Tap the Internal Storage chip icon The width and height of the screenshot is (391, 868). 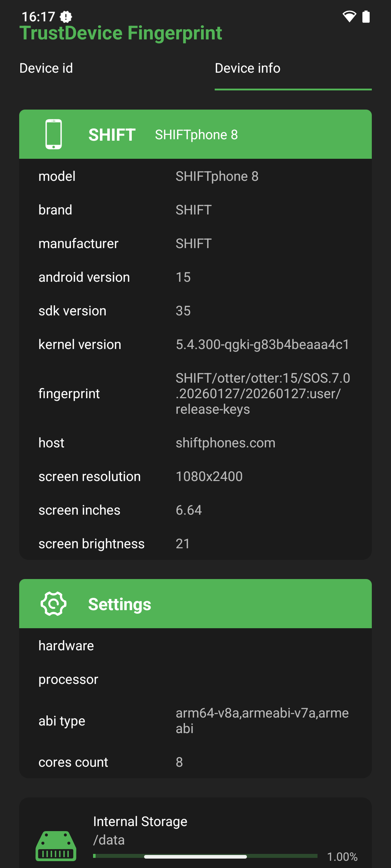pos(56,846)
